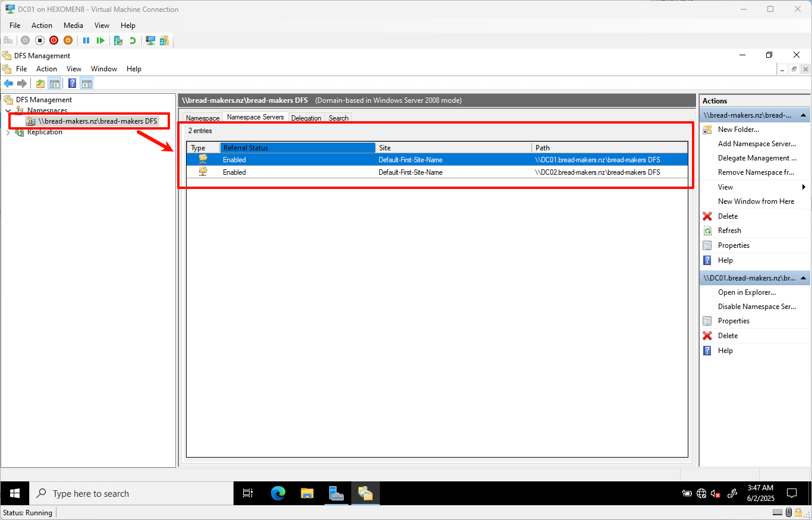This screenshot has height=520, width=812.
Task: Open the DFS Management File menu
Action: coord(21,69)
